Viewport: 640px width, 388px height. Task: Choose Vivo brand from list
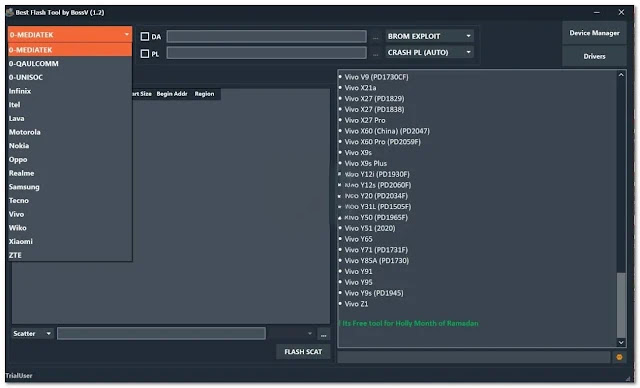[x=70, y=214]
